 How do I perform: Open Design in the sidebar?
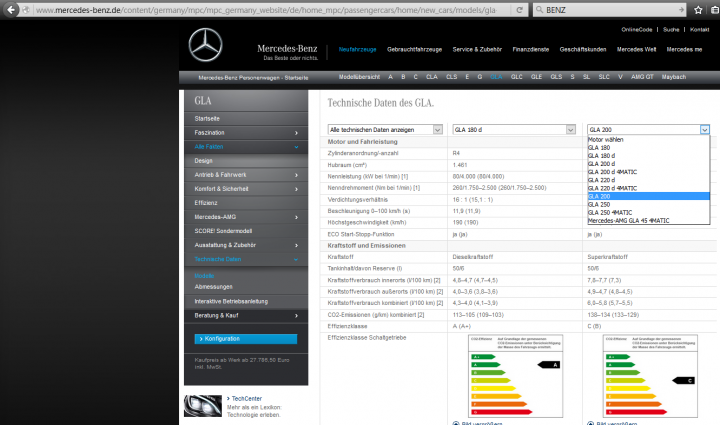tap(246, 161)
